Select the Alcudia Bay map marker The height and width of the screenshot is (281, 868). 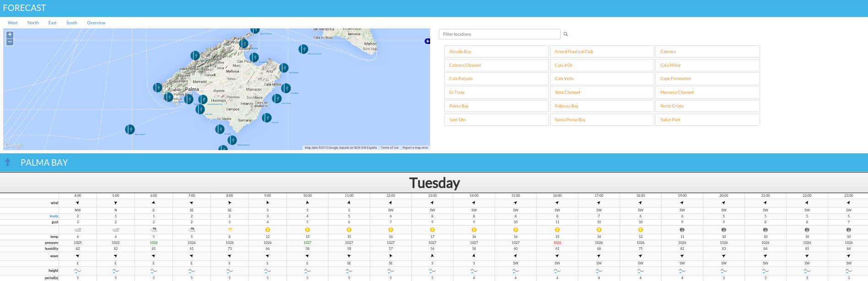[x=254, y=58]
